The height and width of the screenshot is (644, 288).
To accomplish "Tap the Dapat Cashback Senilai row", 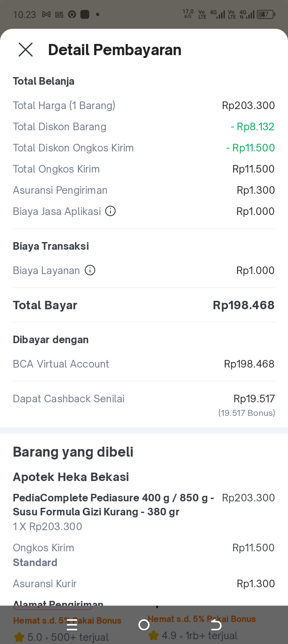I will [144, 399].
